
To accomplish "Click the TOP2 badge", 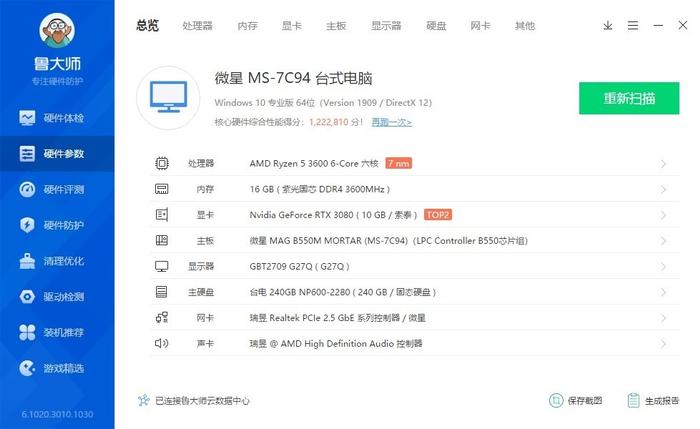I will [x=438, y=215].
